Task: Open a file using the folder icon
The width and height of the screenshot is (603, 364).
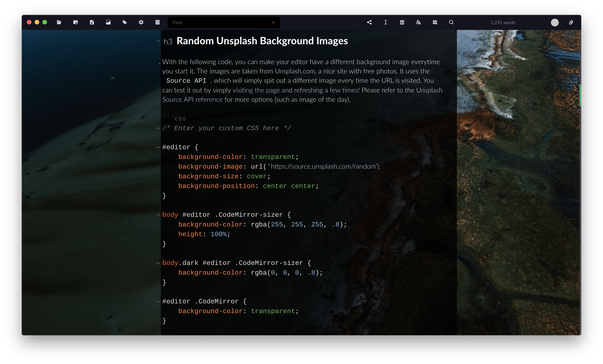Action: point(59,22)
